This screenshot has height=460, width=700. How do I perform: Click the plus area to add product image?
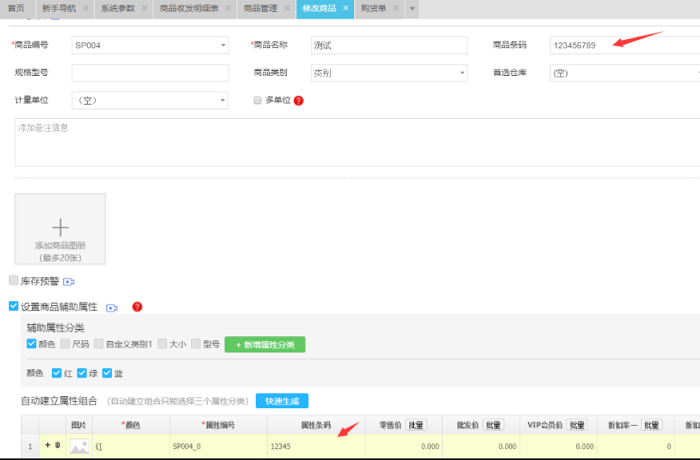pyautogui.click(x=60, y=227)
